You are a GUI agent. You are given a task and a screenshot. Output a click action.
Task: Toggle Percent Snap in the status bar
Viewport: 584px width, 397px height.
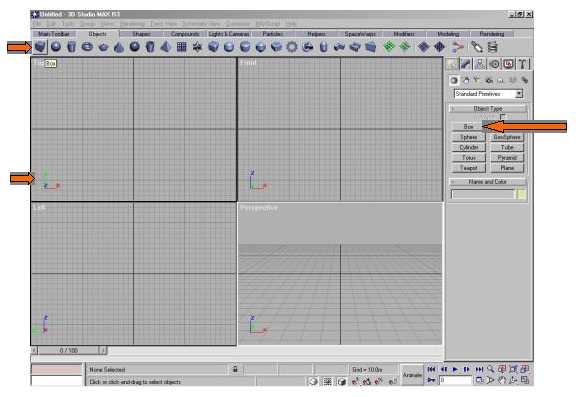point(379,381)
